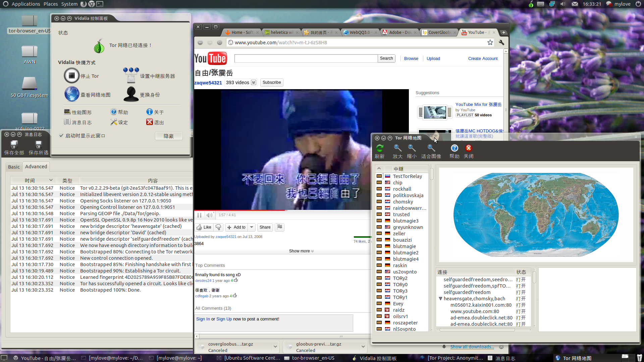Open the mylove user menu in top panel
The image size is (644, 362).
coord(622,4)
